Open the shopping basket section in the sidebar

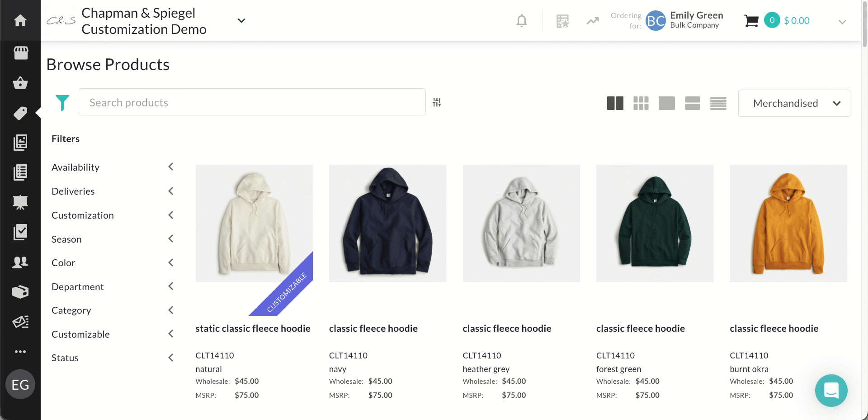tap(20, 83)
